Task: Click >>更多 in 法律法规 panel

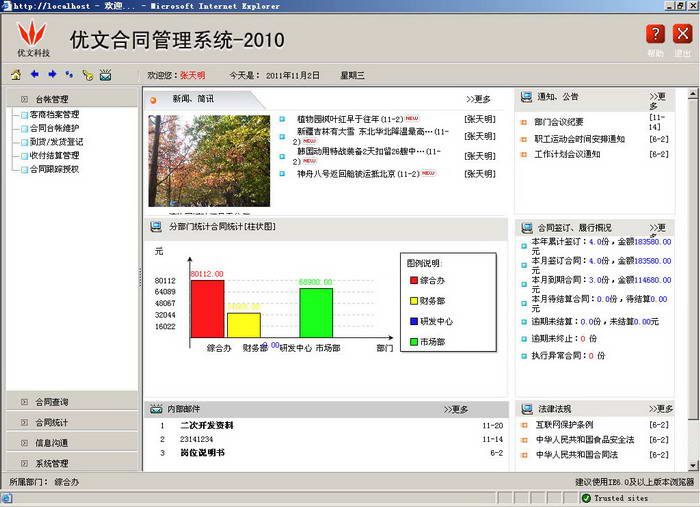Action: (x=661, y=409)
